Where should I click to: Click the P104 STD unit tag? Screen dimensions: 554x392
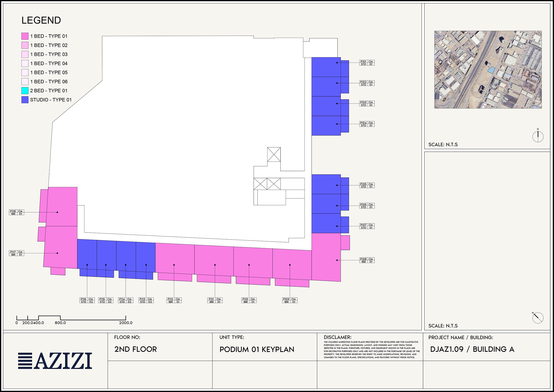(x=367, y=124)
